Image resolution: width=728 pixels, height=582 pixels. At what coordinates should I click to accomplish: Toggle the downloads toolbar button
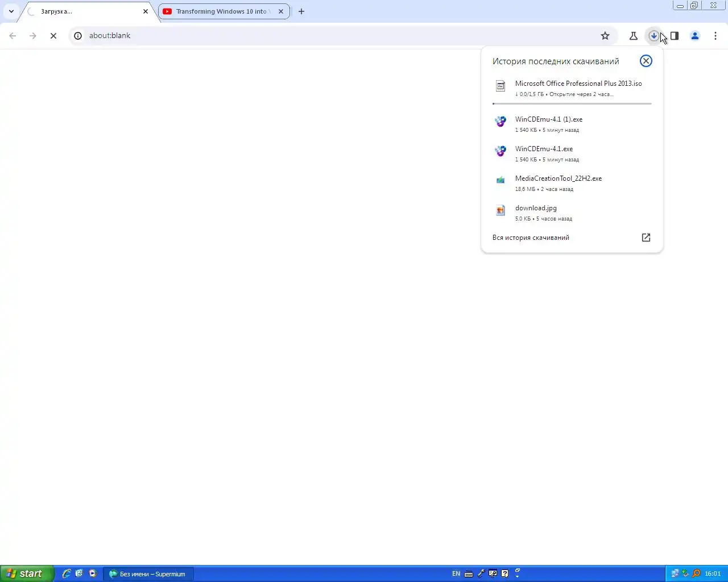(x=653, y=36)
